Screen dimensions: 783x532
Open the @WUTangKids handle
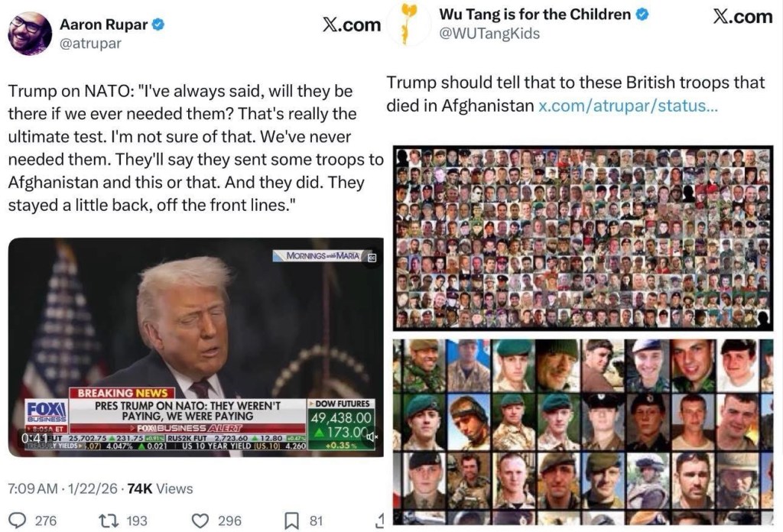489,34
